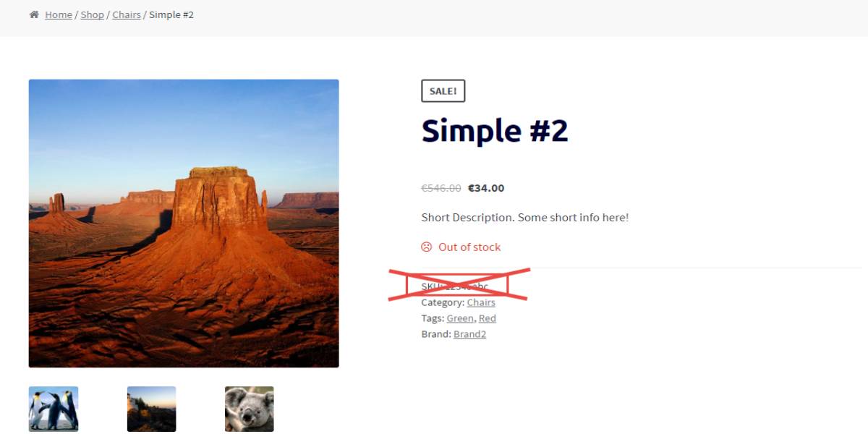Click the sad face out-of-stock icon

pos(427,247)
